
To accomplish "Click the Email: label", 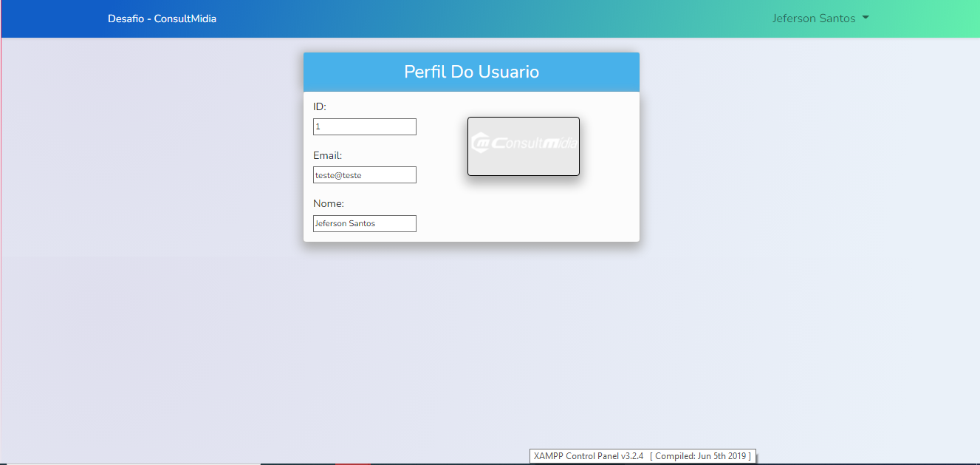I will pyautogui.click(x=327, y=155).
